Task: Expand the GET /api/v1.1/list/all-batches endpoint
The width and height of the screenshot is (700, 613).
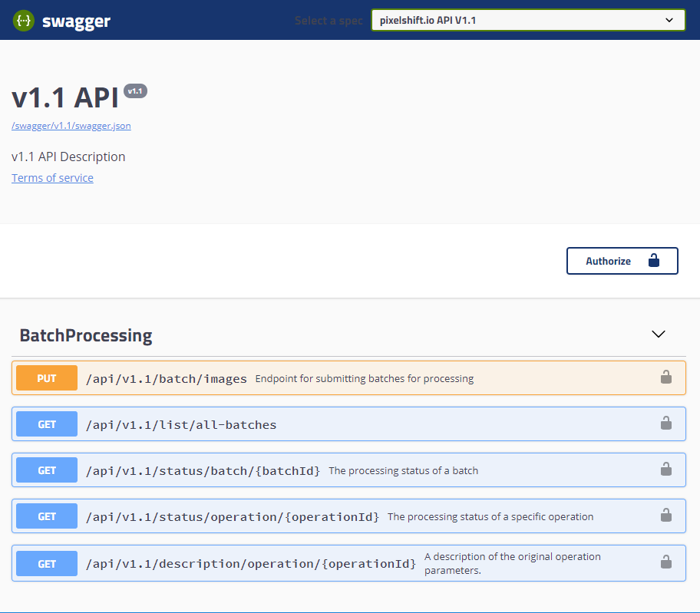Action: [348, 423]
